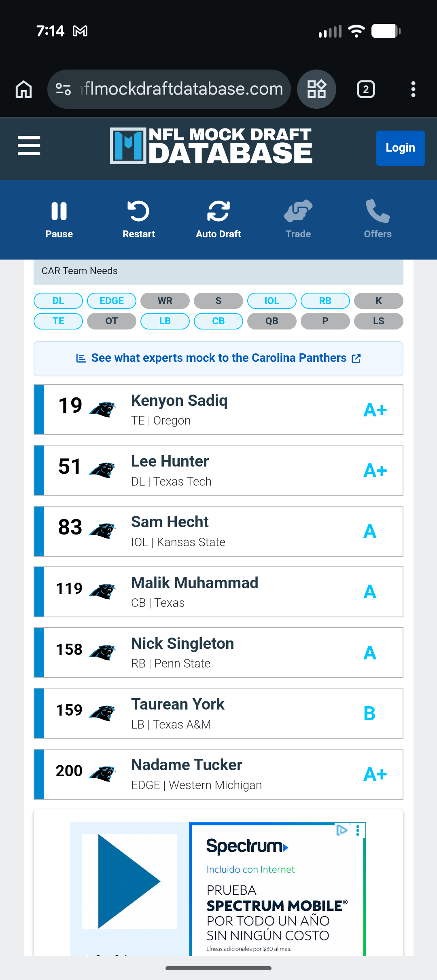Click the Login button
This screenshot has width=437, height=980.
coord(400,148)
